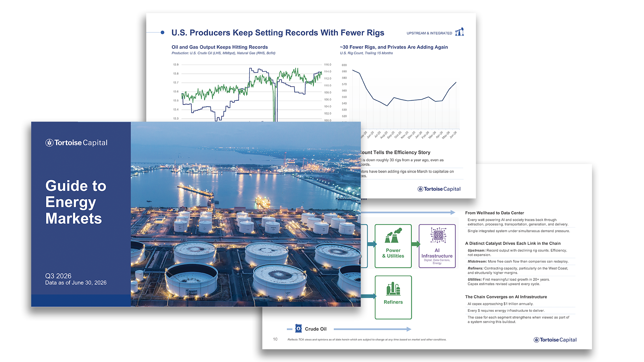Click the page number 10
This screenshot has width=644, height=362.
click(275, 339)
